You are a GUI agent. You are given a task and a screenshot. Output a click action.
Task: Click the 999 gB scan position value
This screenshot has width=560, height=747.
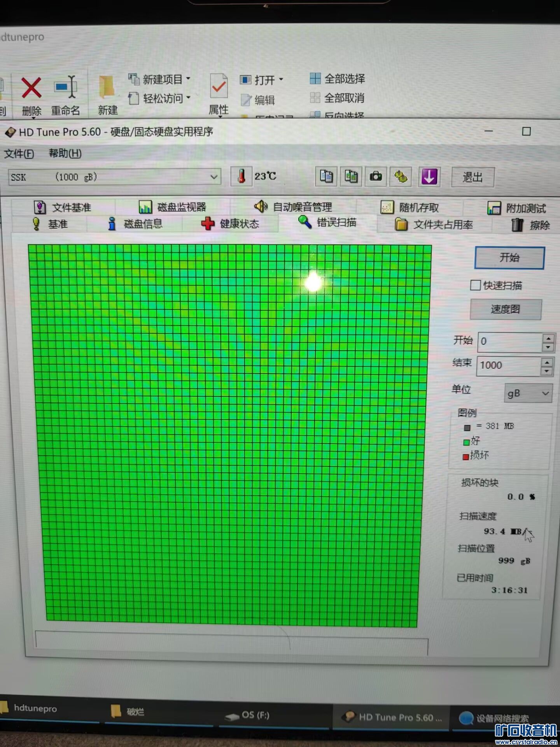coord(514,561)
